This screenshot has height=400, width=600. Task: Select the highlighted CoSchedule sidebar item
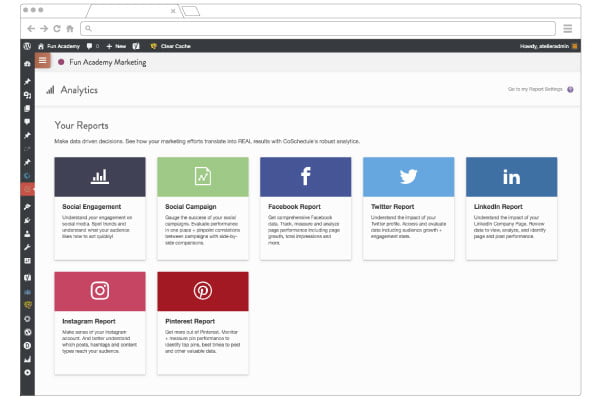click(27, 189)
